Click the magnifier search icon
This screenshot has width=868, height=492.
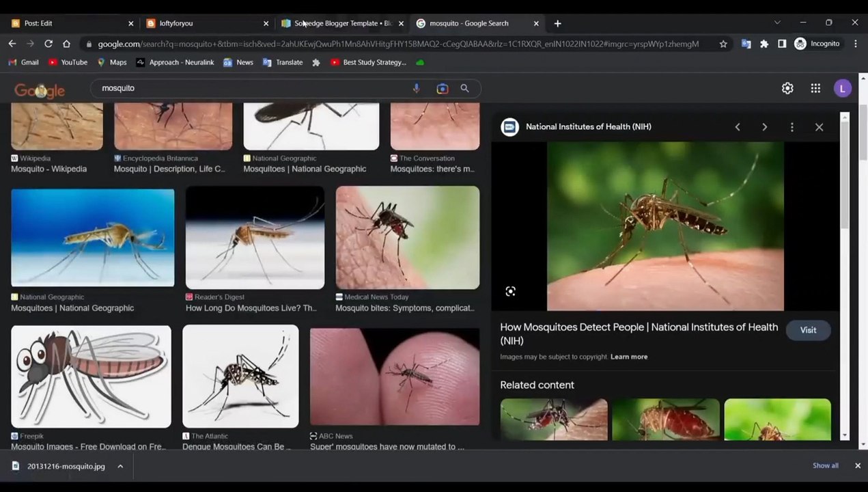click(x=465, y=88)
